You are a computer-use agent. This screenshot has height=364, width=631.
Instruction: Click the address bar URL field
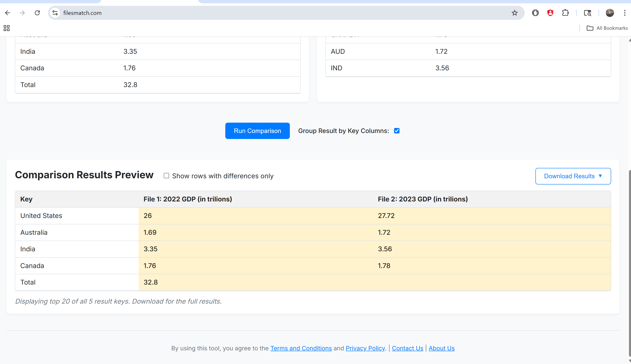[x=275, y=13]
